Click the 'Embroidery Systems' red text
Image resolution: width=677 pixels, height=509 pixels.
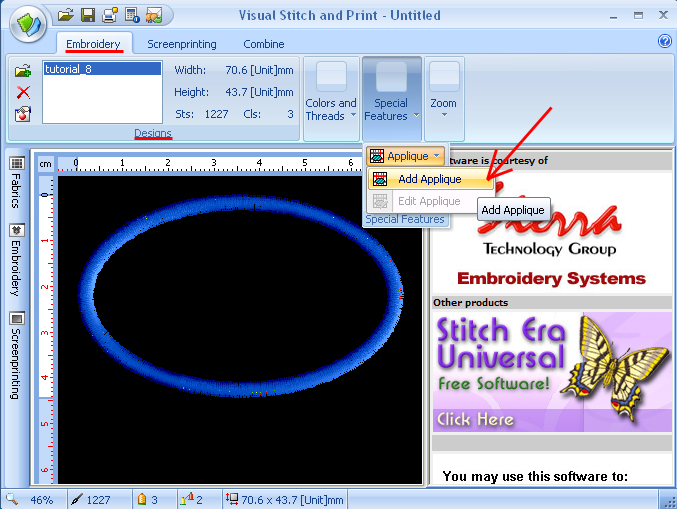(551, 278)
